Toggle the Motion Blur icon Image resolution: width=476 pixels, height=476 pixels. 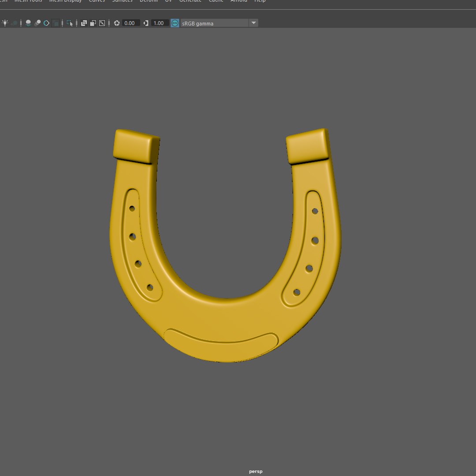point(37,23)
